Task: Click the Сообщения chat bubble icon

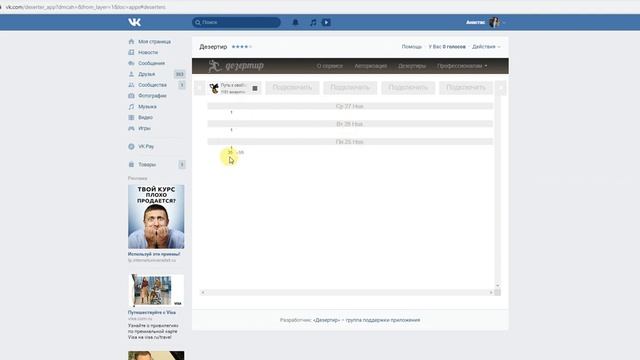Action: [131, 63]
